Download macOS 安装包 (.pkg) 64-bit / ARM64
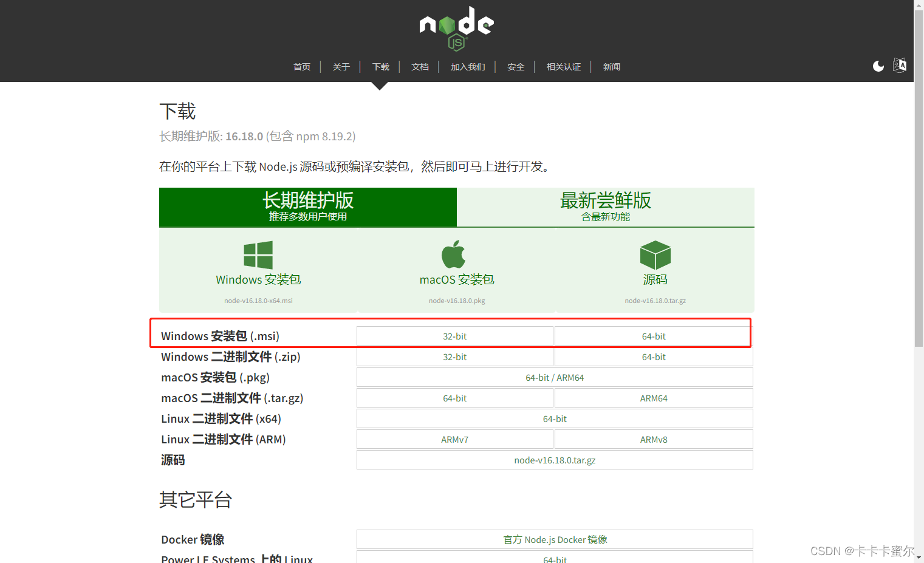The height and width of the screenshot is (563, 924). (555, 378)
